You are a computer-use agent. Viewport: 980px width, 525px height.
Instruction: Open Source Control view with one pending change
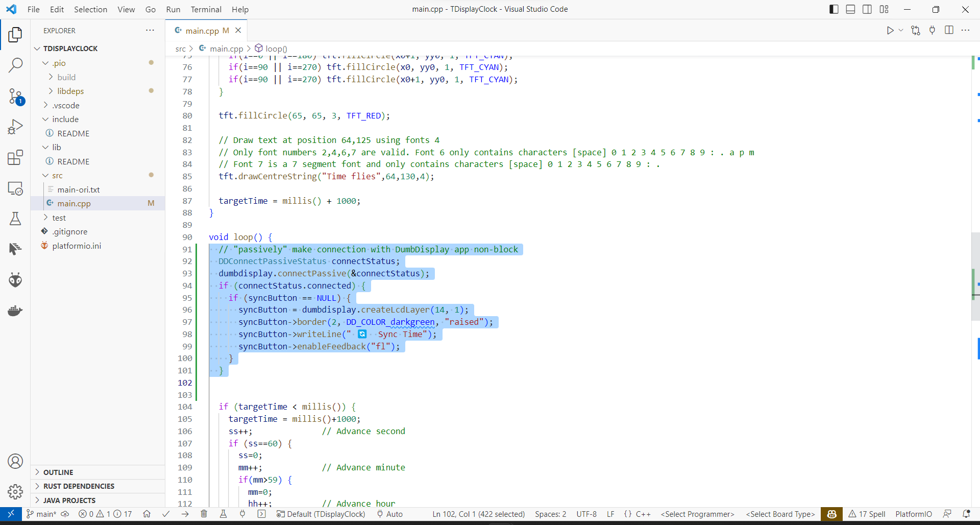(15, 97)
